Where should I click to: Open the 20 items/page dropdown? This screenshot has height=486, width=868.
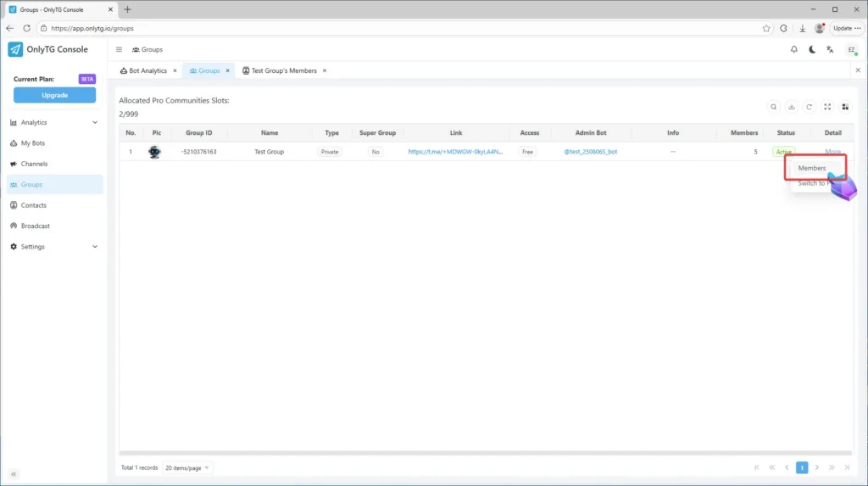click(x=187, y=467)
